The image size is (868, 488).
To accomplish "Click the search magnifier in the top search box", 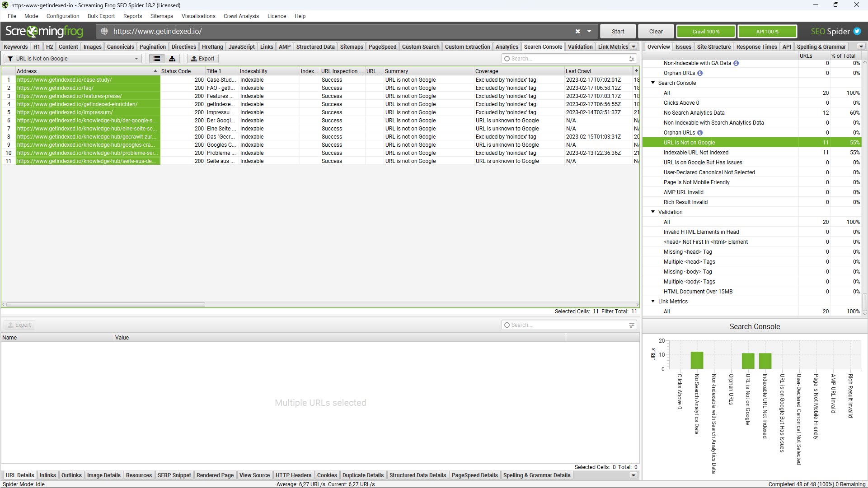I will (x=507, y=59).
